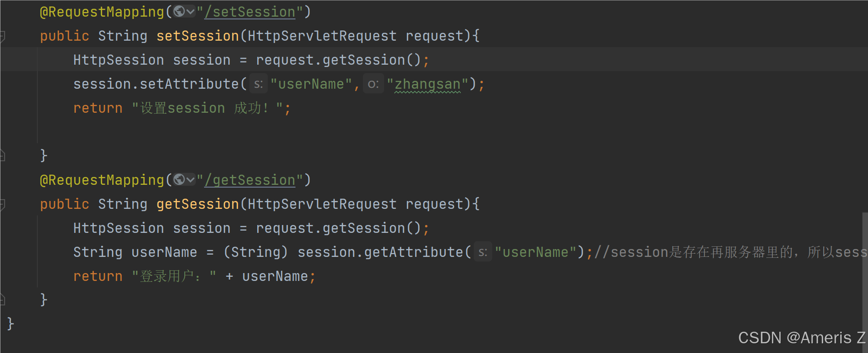Click the userName variable in return statement
Screen dimensions: 868x353
click(x=275, y=276)
